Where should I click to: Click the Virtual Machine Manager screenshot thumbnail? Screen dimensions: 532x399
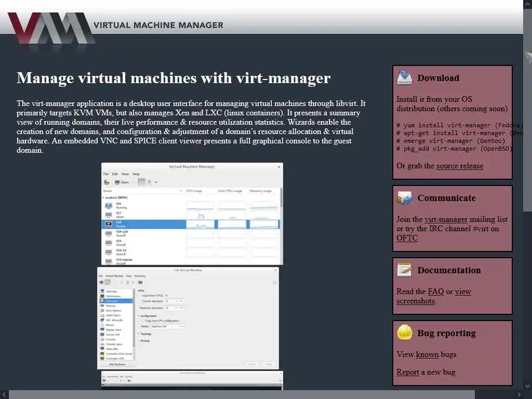click(192, 214)
